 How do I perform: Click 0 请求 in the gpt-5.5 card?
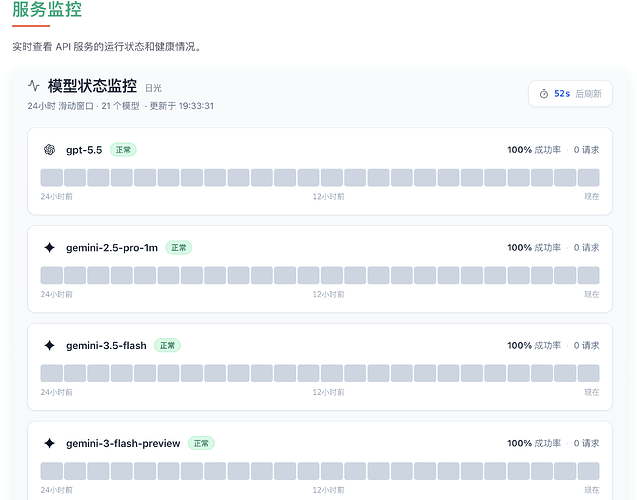pyautogui.click(x=586, y=150)
